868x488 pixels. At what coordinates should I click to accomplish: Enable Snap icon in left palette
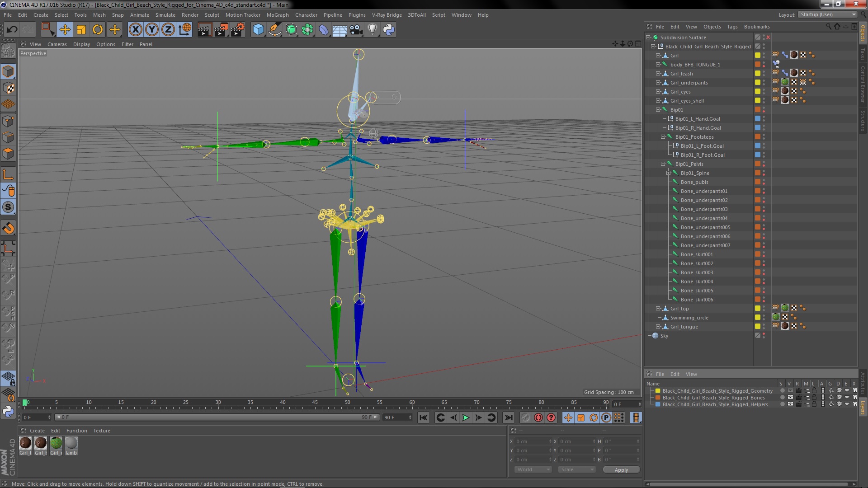pyautogui.click(x=8, y=228)
